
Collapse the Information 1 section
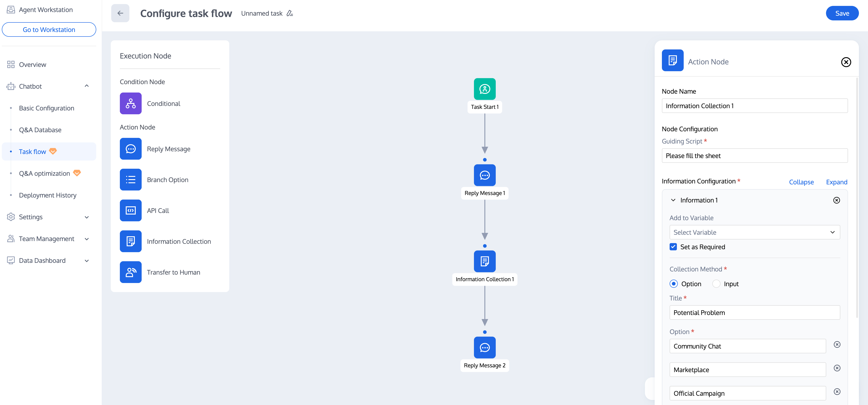pos(673,200)
